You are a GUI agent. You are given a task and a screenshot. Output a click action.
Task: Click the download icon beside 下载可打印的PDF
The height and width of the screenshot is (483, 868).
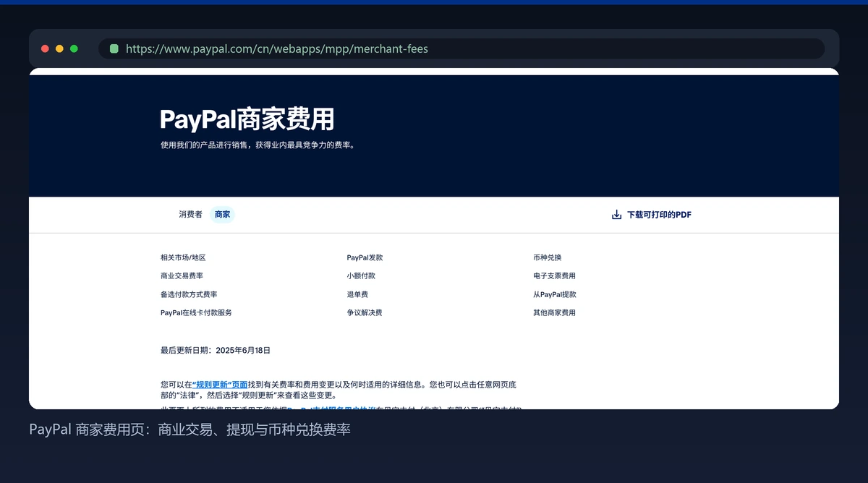617,215
